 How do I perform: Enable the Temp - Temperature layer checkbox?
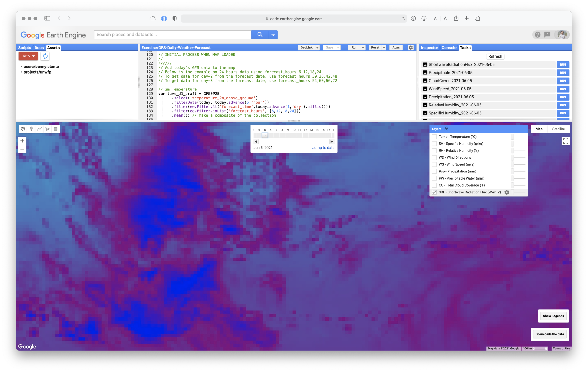click(434, 137)
